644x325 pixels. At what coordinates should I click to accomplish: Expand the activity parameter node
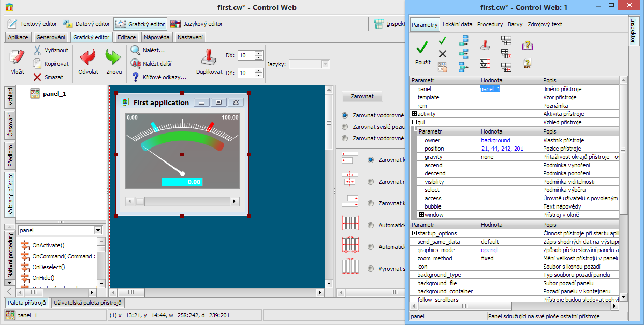pos(414,114)
